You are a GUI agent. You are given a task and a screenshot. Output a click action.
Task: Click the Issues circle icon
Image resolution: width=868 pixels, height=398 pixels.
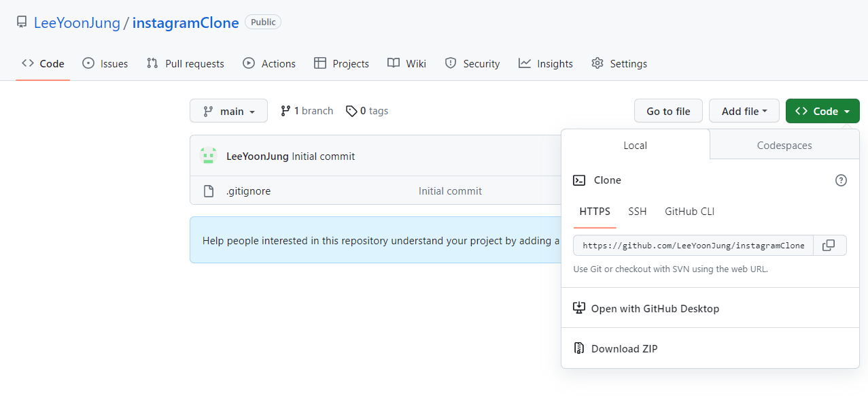click(88, 63)
